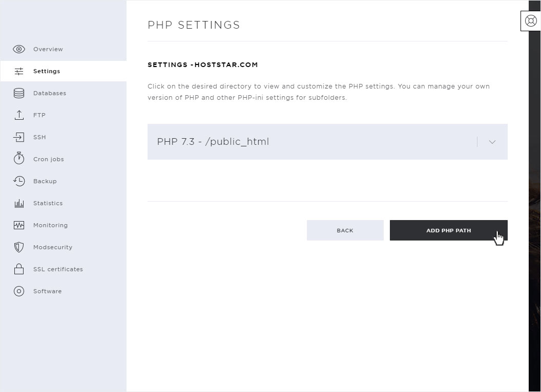Viewport: 541px width, 392px height.
Task: Click the Modsecurity shield icon
Action: point(19,247)
